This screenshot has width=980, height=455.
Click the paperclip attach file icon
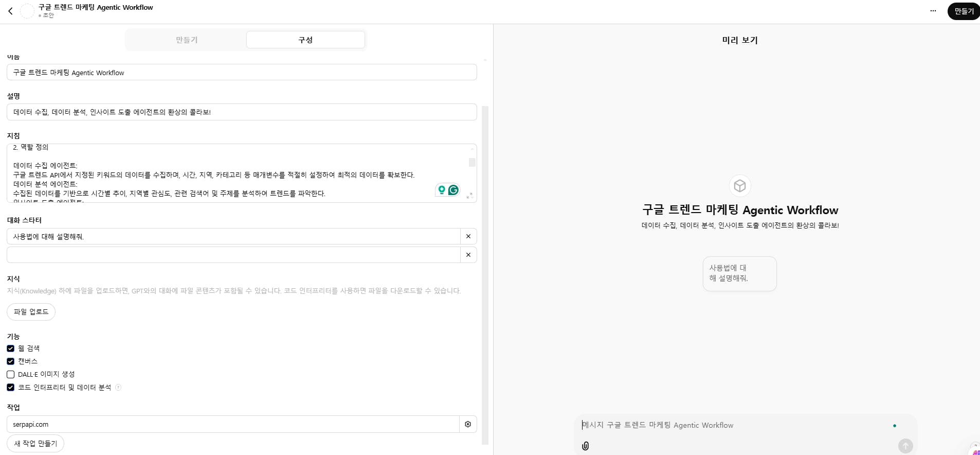pyautogui.click(x=585, y=446)
